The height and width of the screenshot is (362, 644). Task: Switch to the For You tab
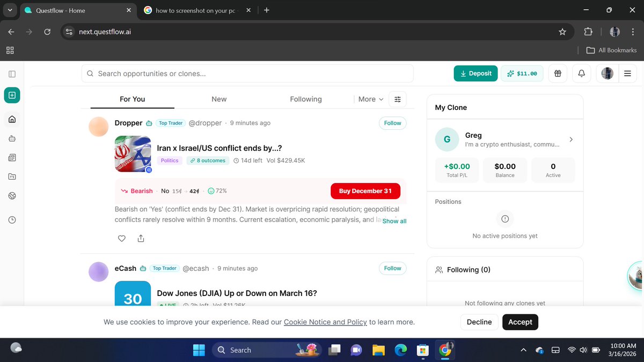pyautogui.click(x=133, y=99)
